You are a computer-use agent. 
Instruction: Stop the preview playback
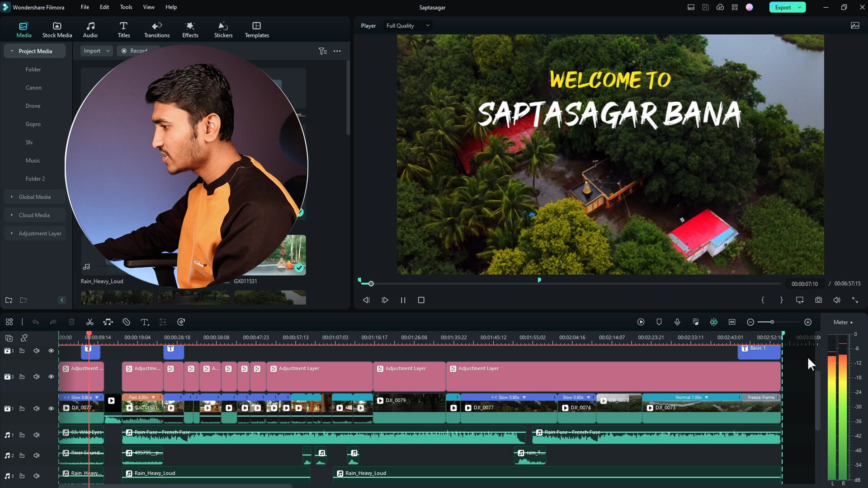421,300
